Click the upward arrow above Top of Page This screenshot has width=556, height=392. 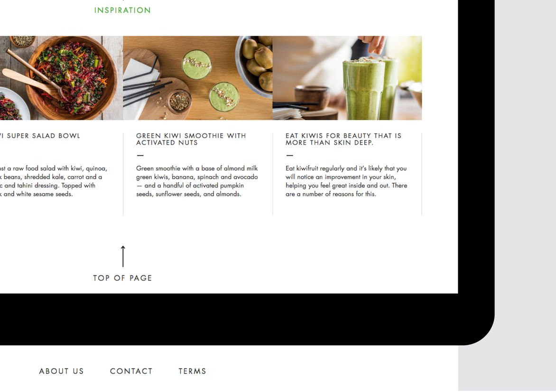[x=123, y=256]
